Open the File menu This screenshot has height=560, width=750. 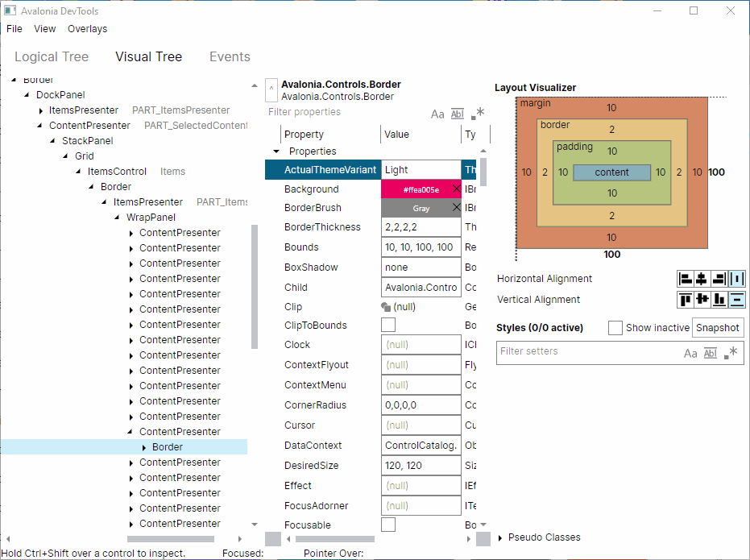tap(15, 29)
